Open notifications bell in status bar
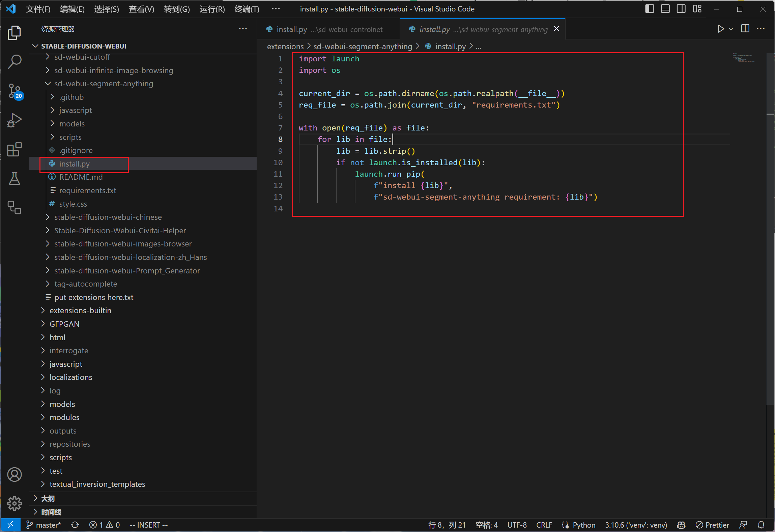The height and width of the screenshot is (532, 775). pos(761,525)
